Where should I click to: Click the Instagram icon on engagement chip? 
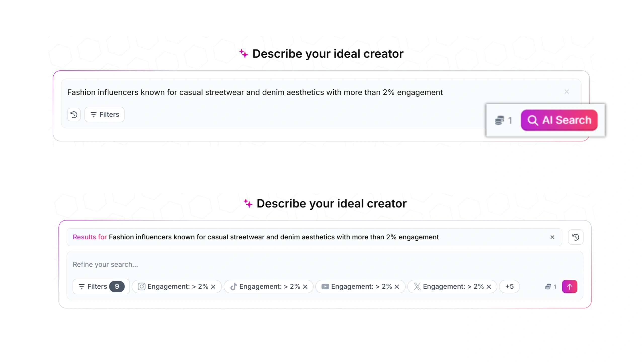pyautogui.click(x=141, y=287)
